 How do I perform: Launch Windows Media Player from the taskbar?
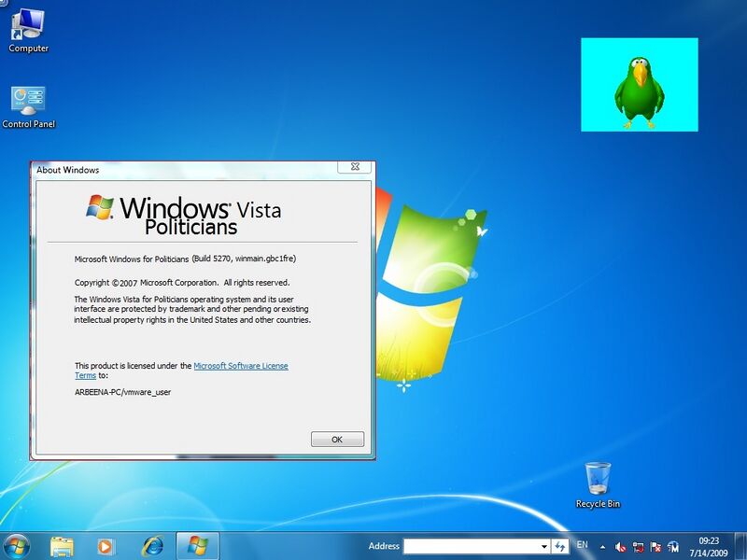[x=105, y=545]
